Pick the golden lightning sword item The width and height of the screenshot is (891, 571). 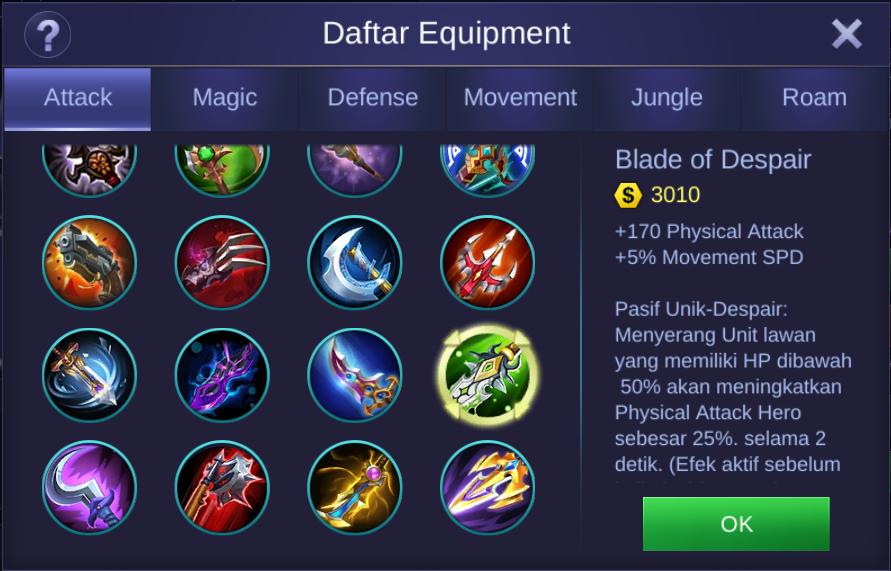click(x=355, y=487)
